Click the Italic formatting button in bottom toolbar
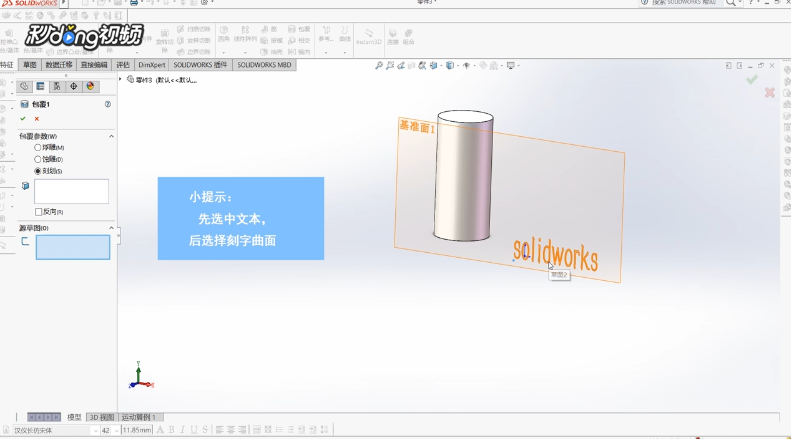The height and width of the screenshot is (439, 791). coord(183,430)
